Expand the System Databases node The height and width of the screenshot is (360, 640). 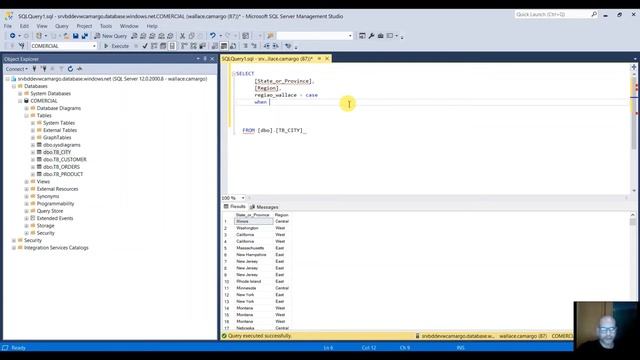[20, 93]
